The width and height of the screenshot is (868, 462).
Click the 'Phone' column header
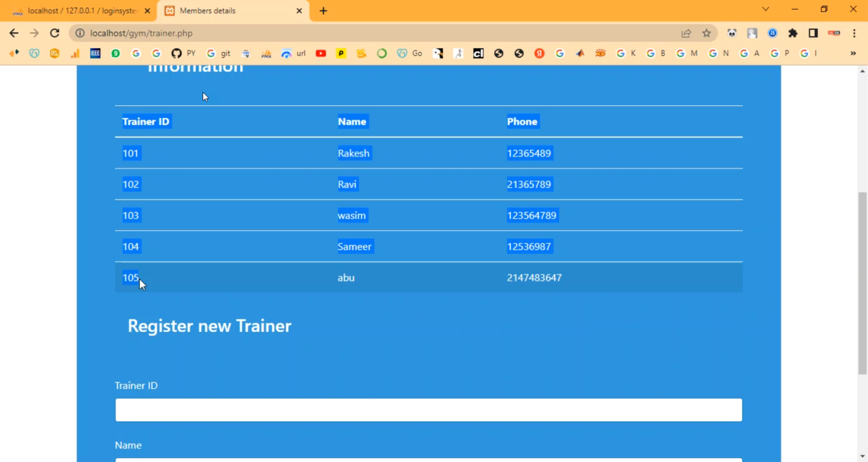pos(523,121)
